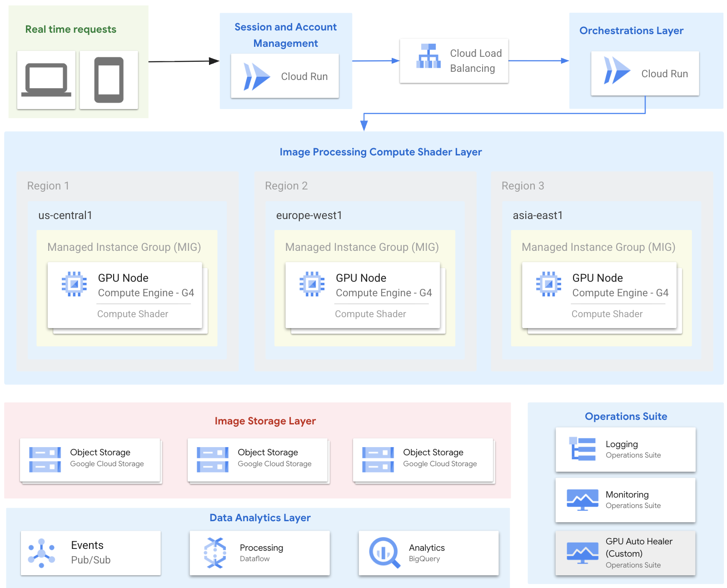Click the Logging Operations Suite label
The image size is (727, 588).
633,449
